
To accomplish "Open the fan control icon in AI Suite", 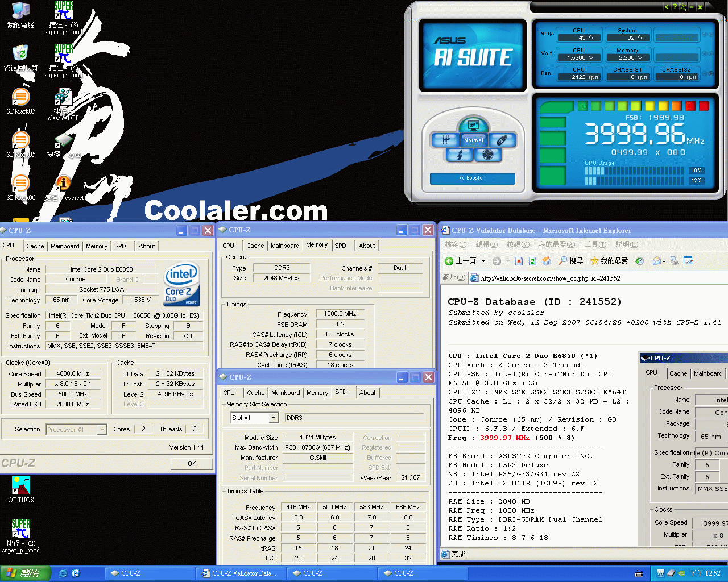I will tap(487, 155).
